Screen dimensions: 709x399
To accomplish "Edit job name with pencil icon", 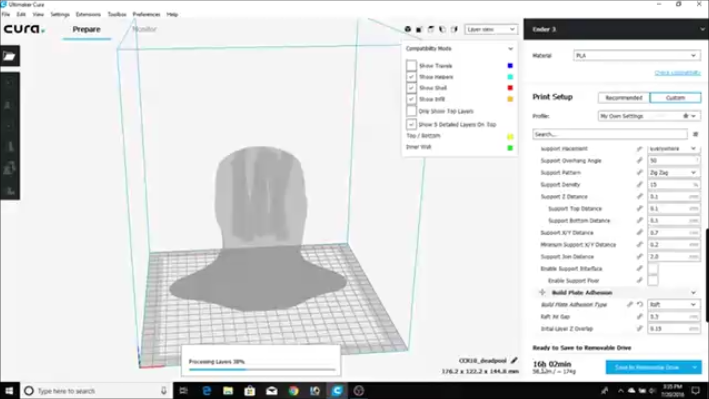I will click(514, 361).
